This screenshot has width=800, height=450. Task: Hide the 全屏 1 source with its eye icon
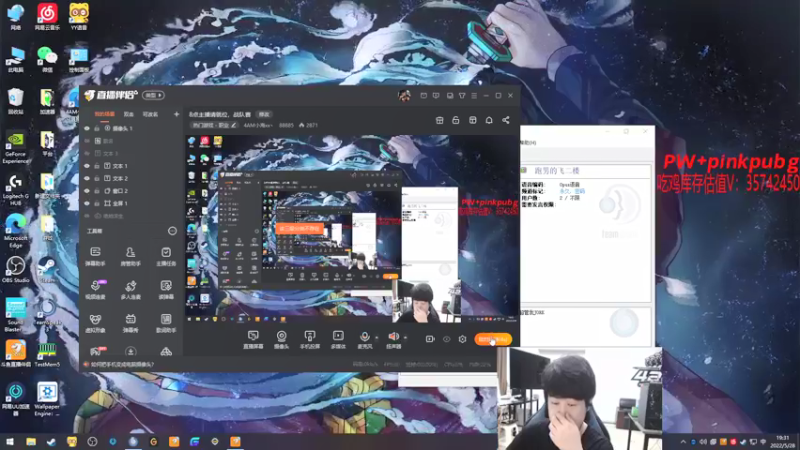87,203
